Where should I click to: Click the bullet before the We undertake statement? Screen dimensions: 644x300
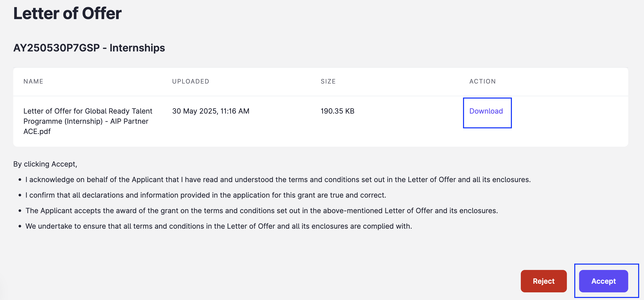coord(20,226)
